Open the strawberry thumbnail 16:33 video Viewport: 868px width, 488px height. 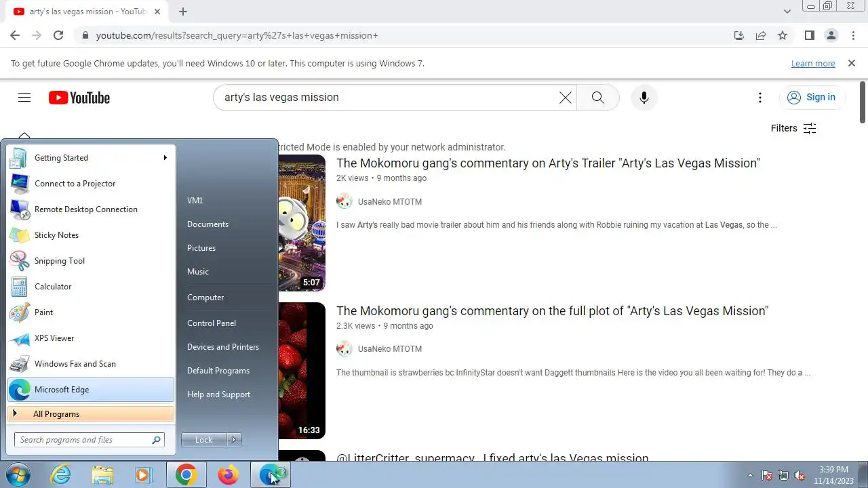click(x=302, y=371)
